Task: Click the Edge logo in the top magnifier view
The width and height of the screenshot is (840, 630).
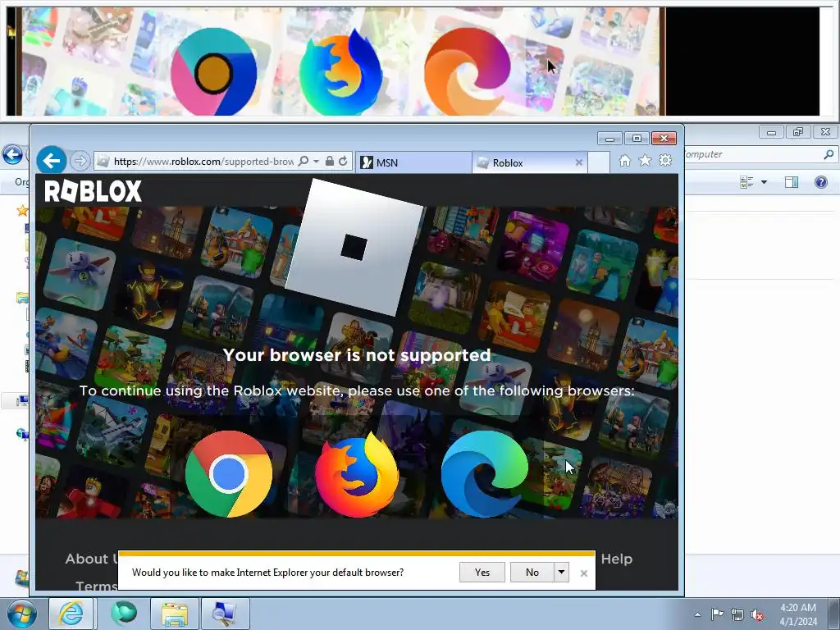Action: click(x=468, y=71)
